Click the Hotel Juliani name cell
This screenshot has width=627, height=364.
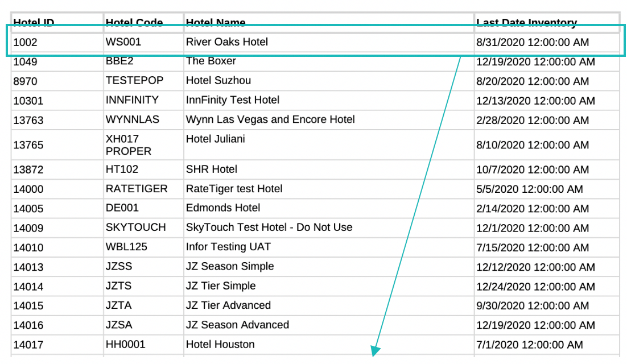click(x=216, y=139)
